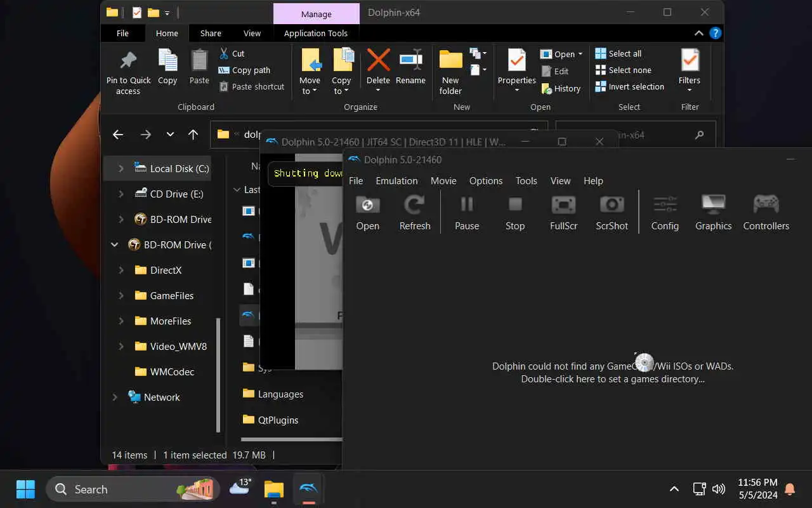
Task: Collapse the Explorer ribbon
Action: click(x=698, y=33)
